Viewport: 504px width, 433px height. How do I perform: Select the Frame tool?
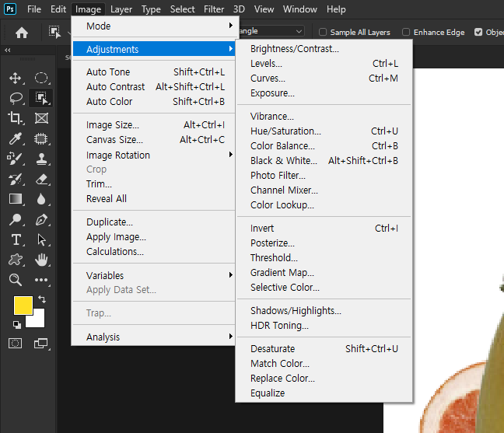click(41, 118)
